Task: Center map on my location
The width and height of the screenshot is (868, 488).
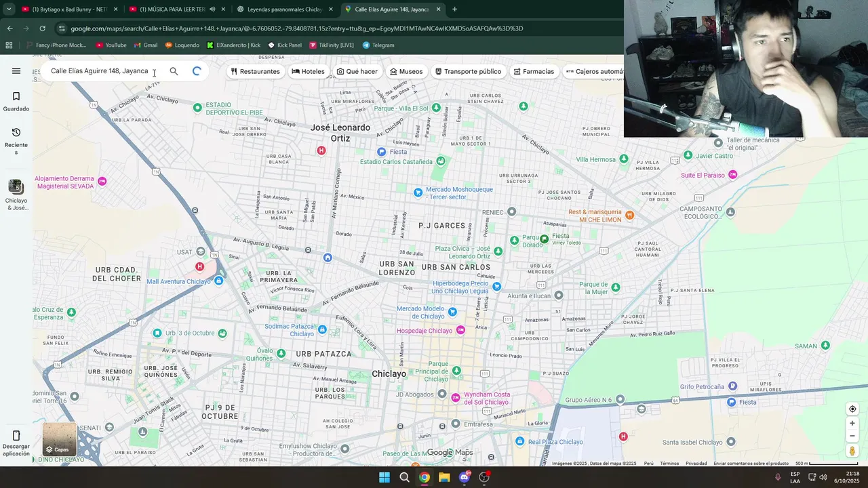Action: tap(852, 409)
